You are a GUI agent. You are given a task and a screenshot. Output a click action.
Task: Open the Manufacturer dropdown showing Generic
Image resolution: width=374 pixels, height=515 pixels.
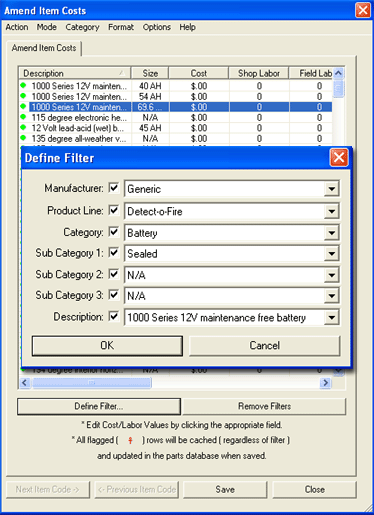[x=331, y=189]
